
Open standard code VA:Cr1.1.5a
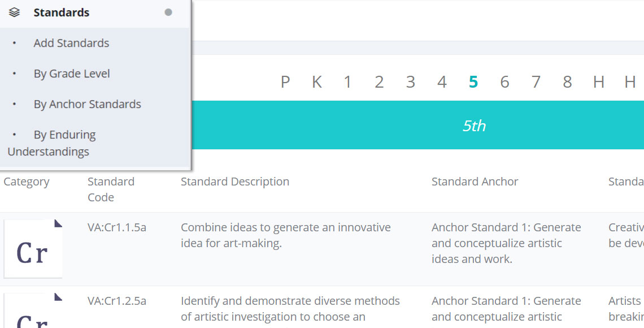click(117, 227)
